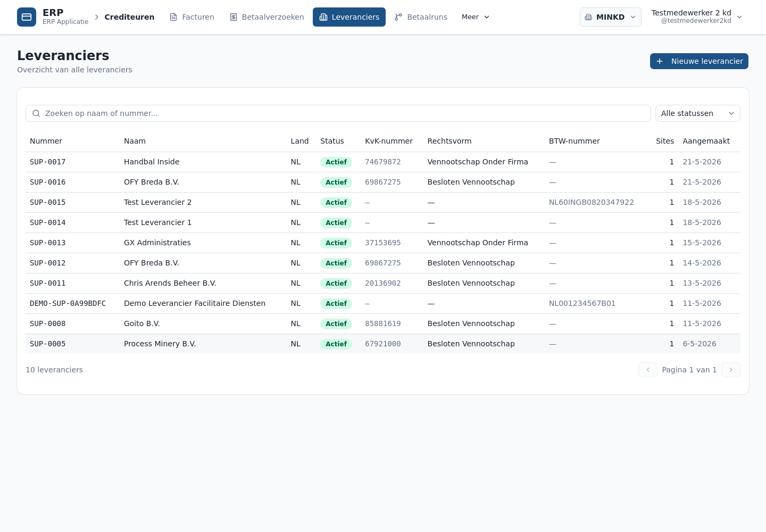The image size is (766, 532).
Task: Select the Handbal Inside supplier name
Action: 152,162
